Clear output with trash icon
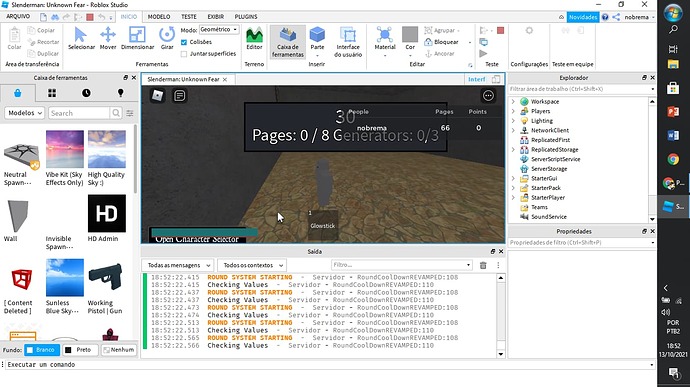This screenshot has height=387, width=690. tap(483, 265)
